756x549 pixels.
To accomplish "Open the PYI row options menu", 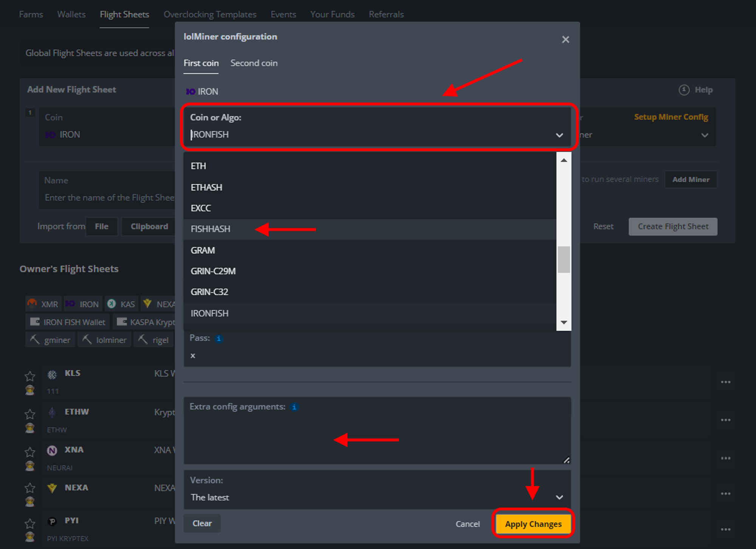I will 725,529.
